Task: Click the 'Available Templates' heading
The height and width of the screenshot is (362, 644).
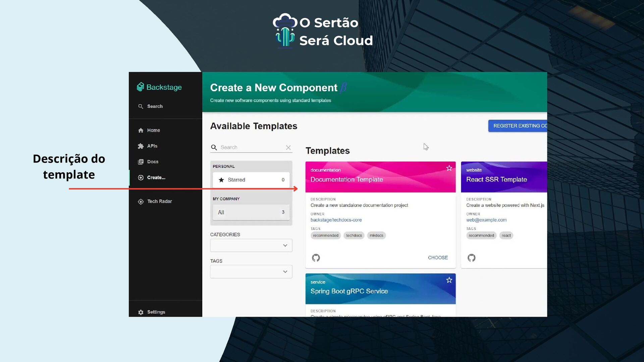Action: pyautogui.click(x=254, y=126)
